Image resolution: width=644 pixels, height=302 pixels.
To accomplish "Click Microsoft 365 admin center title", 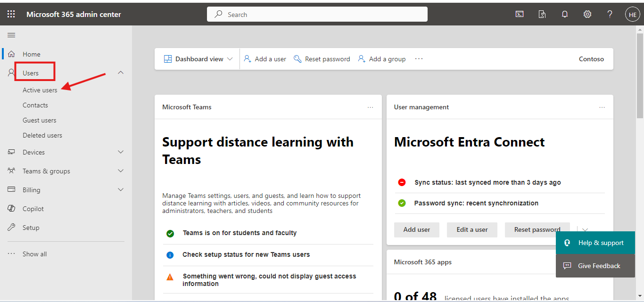I will pyautogui.click(x=74, y=14).
